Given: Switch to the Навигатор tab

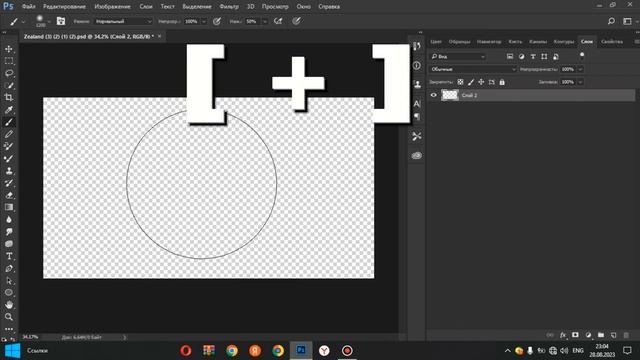Looking at the screenshot, I should tap(489, 42).
